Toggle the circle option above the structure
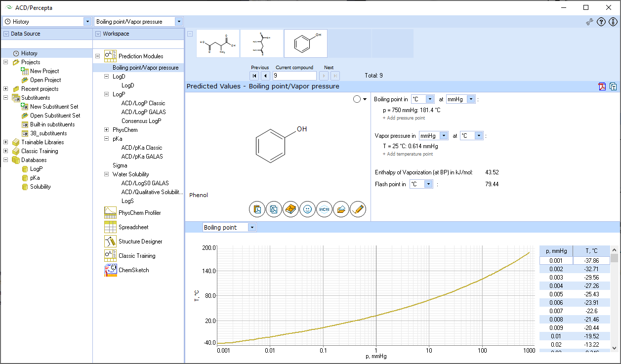This screenshot has width=621, height=364. [357, 99]
